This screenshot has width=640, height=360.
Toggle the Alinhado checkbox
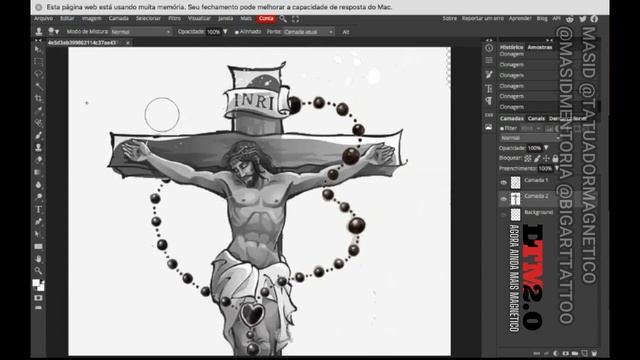coord(237,32)
